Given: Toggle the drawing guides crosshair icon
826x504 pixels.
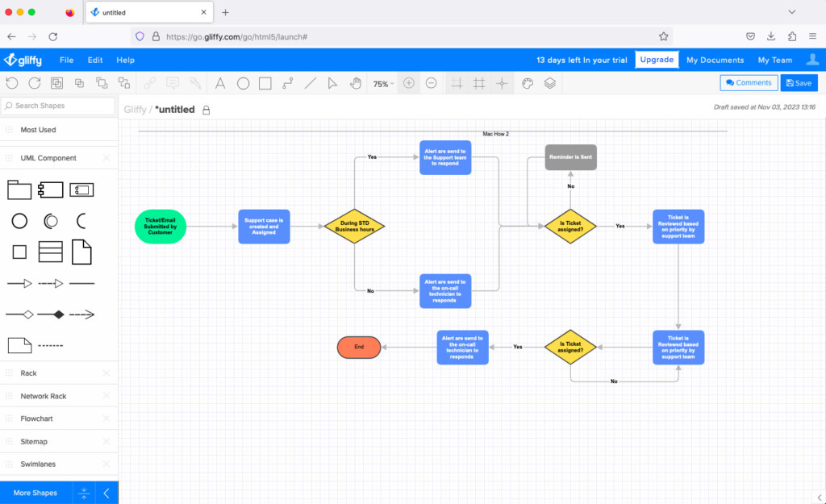Looking at the screenshot, I should click(x=502, y=83).
